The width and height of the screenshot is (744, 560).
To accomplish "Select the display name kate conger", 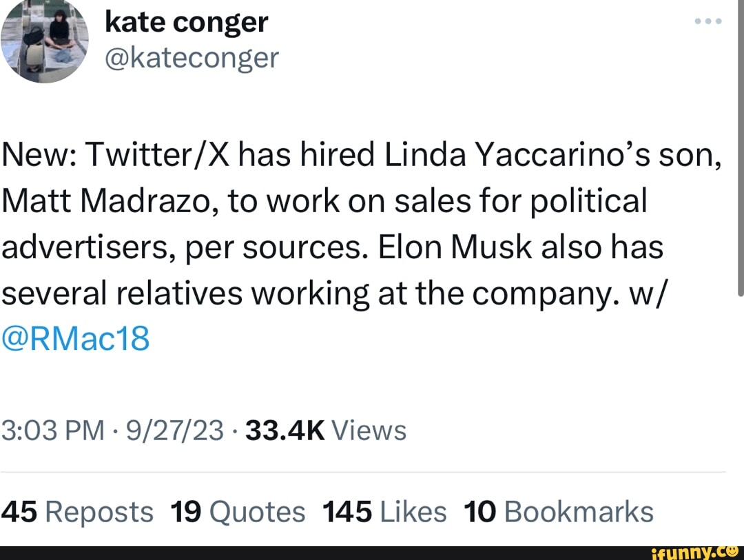I will pyautogui.click(x=186, y=21).
